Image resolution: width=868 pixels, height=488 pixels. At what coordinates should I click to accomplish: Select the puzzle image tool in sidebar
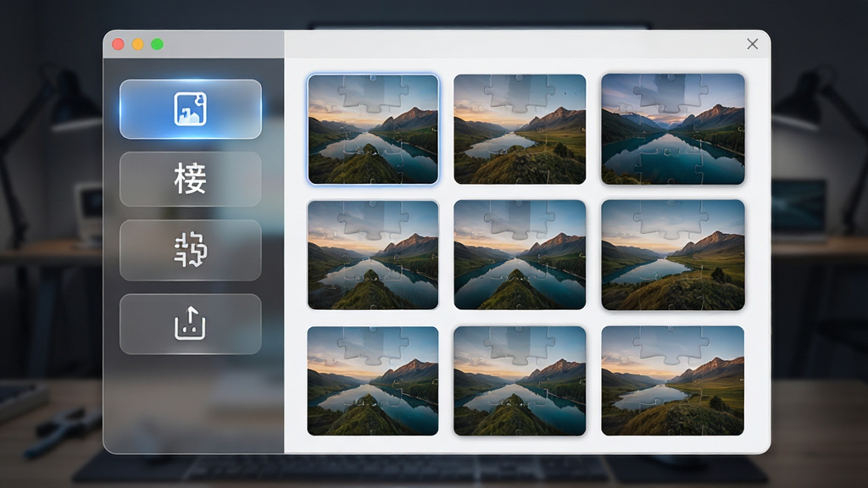(191, 109)
